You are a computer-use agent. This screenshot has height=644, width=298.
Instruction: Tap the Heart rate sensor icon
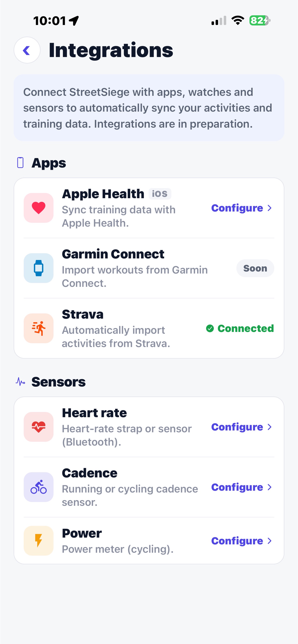(39, 427)
